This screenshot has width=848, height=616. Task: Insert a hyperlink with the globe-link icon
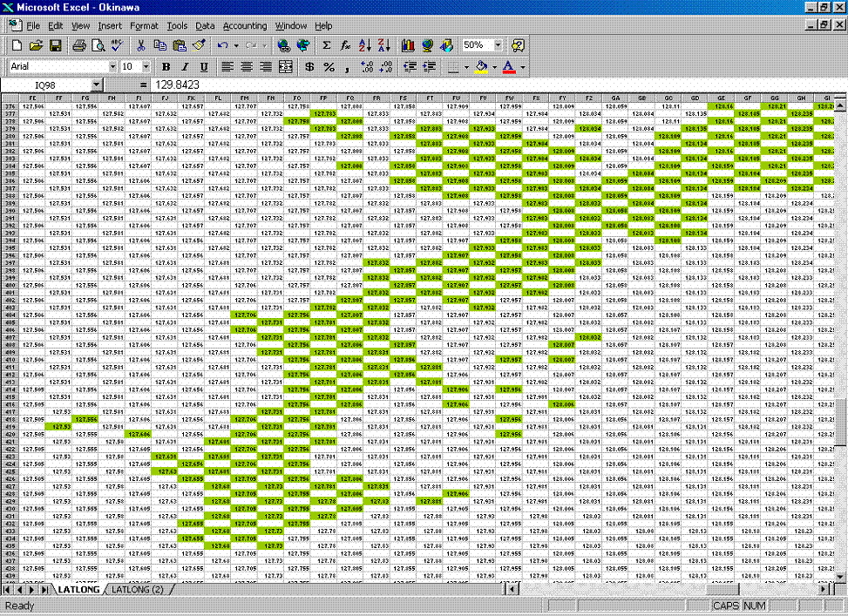[x=283, y=45]
